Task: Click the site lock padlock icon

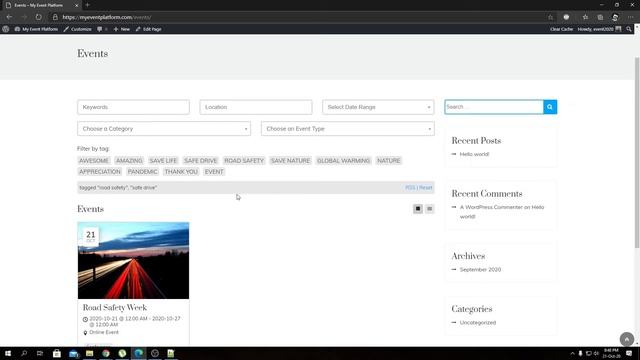Action: [55, 17]
